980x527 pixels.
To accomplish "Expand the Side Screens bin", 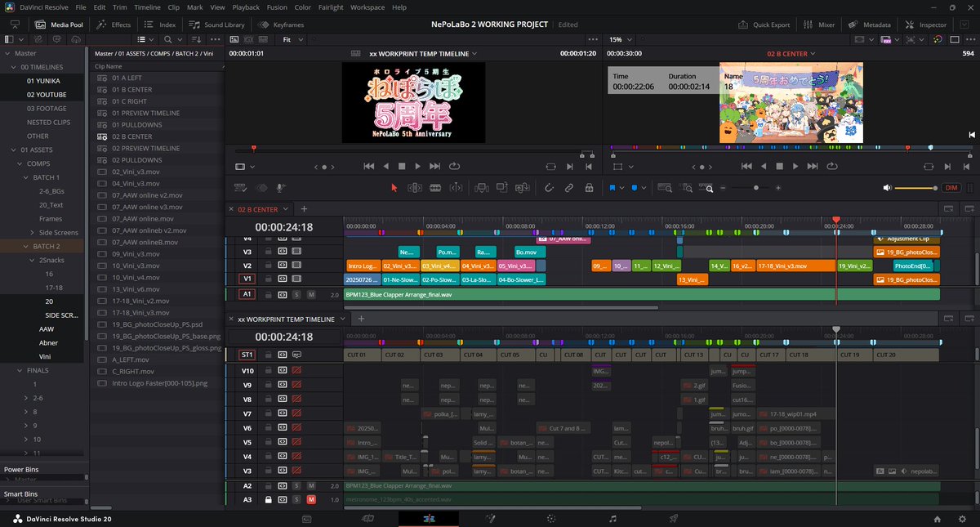I will click(x=33, y=232).
